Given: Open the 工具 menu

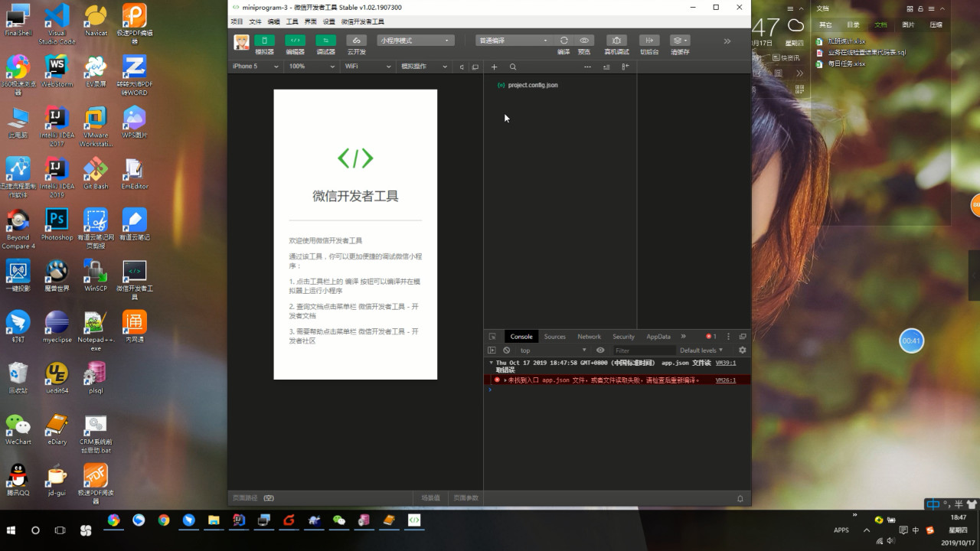Looking at the screenshot, I should [x=292, y=21].
